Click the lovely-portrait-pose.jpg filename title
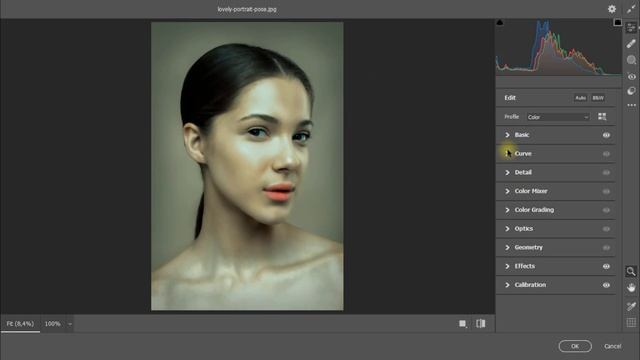640x360 pixels. point(247,9)
